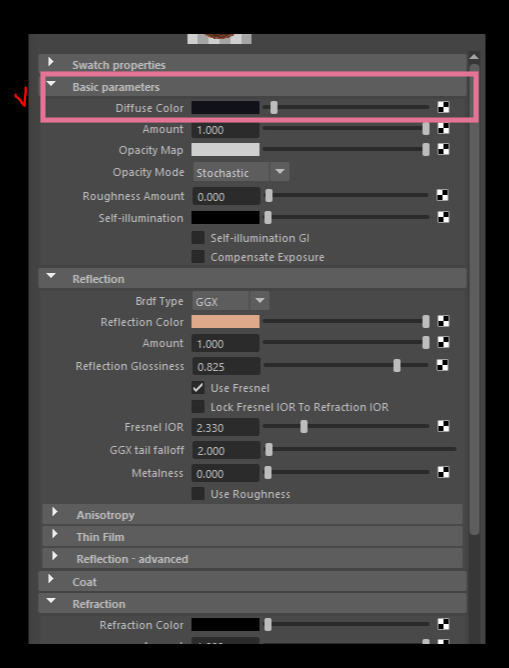Check Lock Fresnel IOR To Refraction IOR
This screenshot has height=668, width=509.
[198, 407]
